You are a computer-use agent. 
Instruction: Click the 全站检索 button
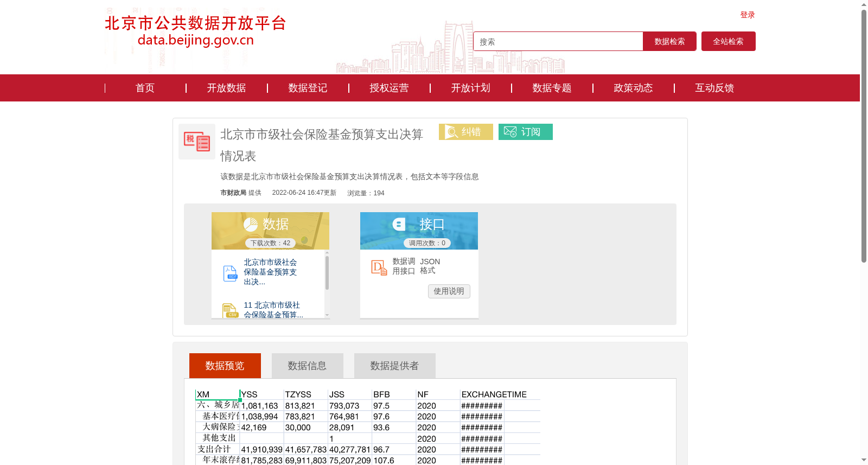click(x=729, y=41)
